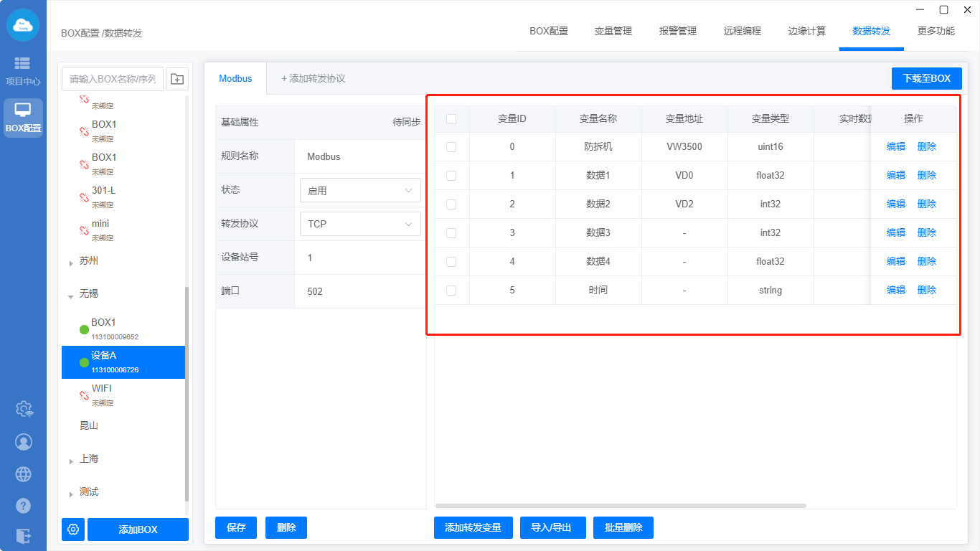The height and width of the screenshot is (551, 980).
Task: Open 项目中心 from the sidebar
Action: pyautogui.click(x=23, y=71)
